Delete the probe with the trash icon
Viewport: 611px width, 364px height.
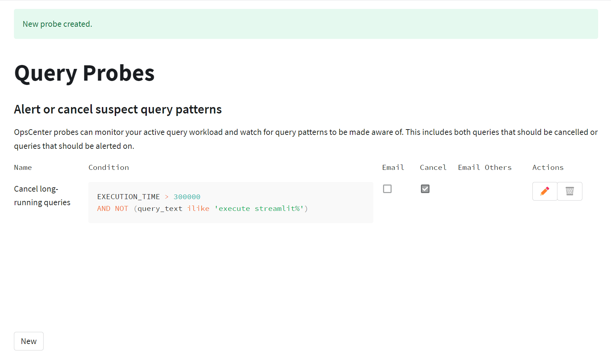[570, 191]
